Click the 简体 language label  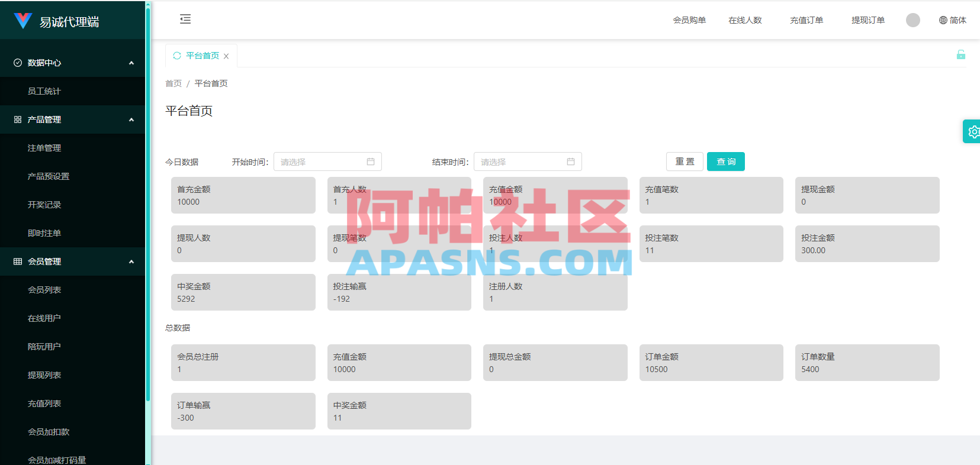click(x=958, y=20)
